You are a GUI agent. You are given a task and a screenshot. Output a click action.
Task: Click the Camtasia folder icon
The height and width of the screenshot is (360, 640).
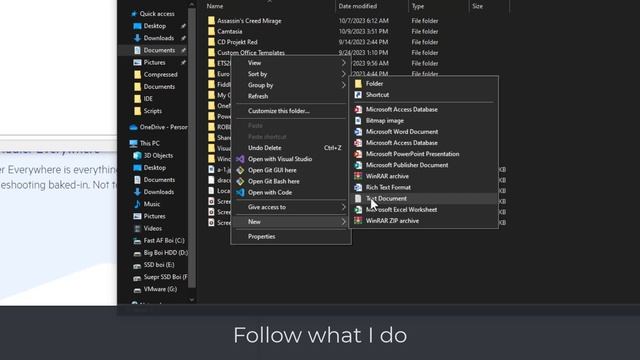(211, 31)
